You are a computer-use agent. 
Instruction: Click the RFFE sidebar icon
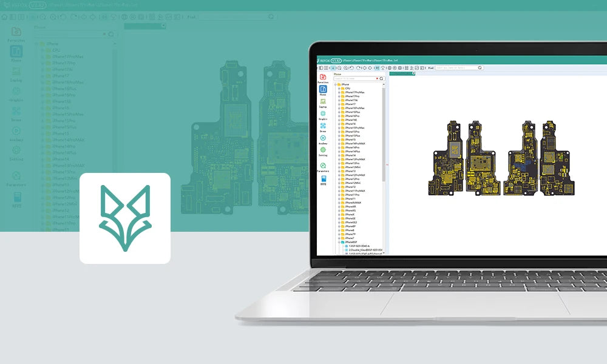pos(323,179)
